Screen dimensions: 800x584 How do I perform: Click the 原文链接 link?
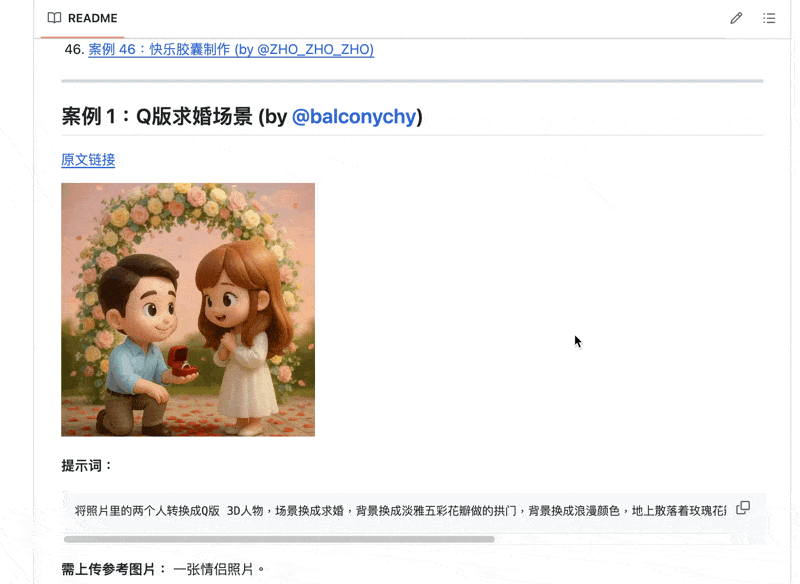[88, 160]
